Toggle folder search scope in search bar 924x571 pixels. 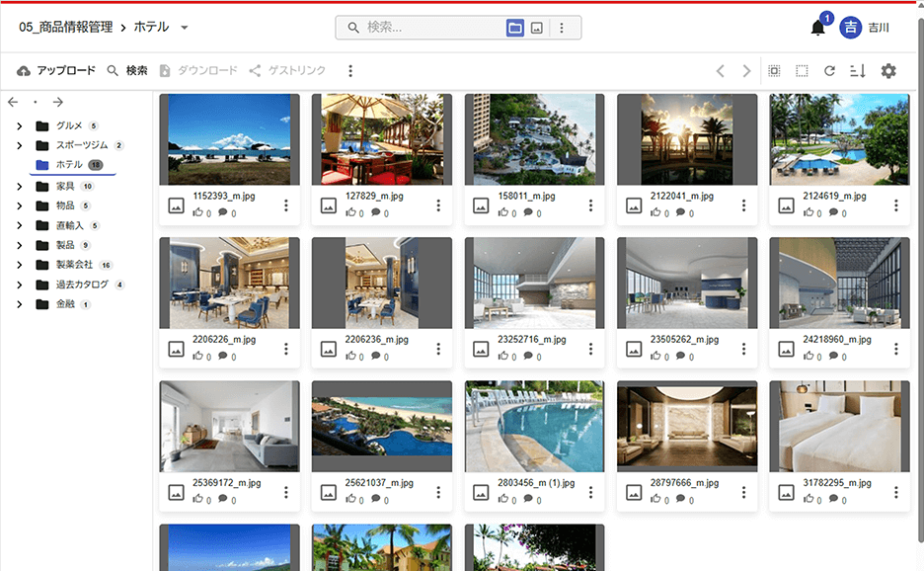[x=514, y=28]
